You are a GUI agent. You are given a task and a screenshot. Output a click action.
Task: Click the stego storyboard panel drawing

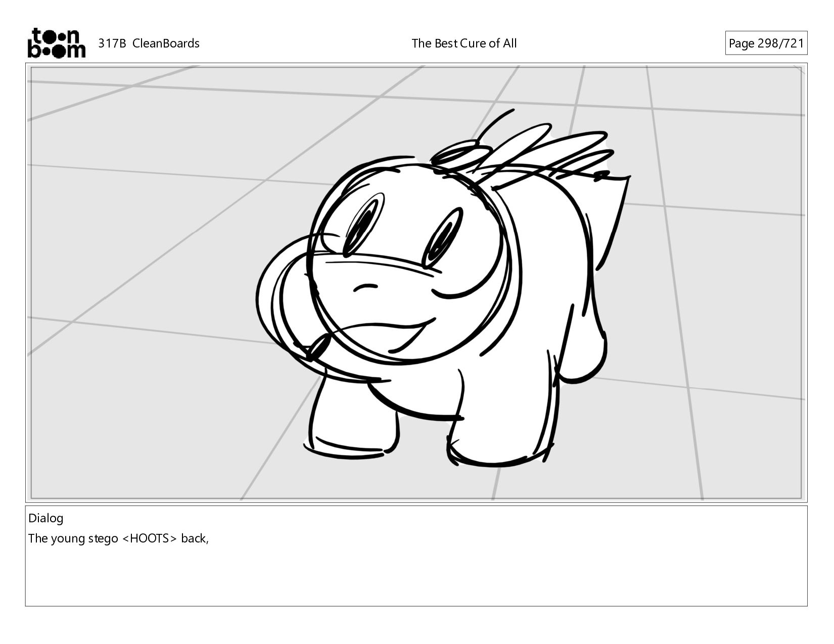(416, 283)
